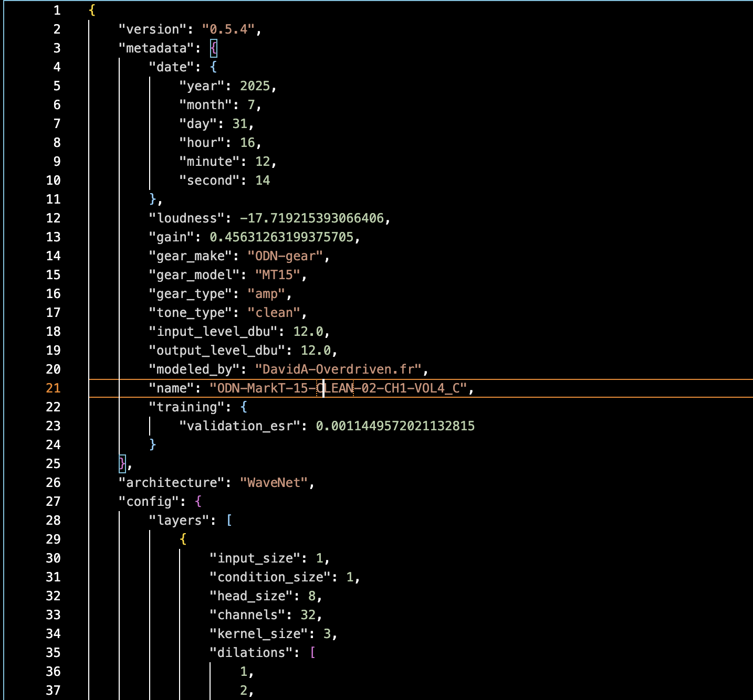
Task: Click the "hour" key on line 8
Action: pos(202,143)
